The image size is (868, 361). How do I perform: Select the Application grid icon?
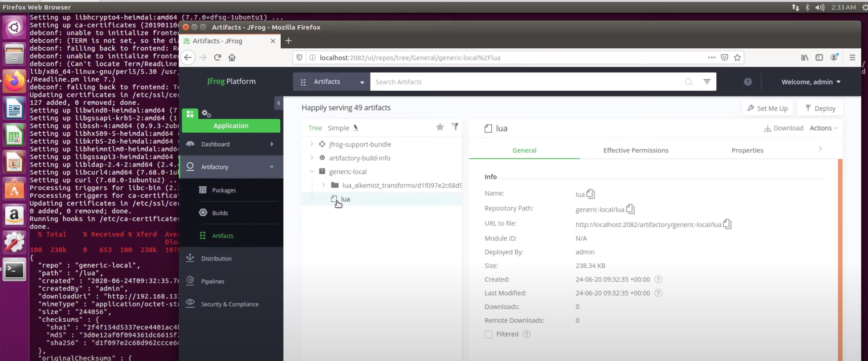click(190, 114)
